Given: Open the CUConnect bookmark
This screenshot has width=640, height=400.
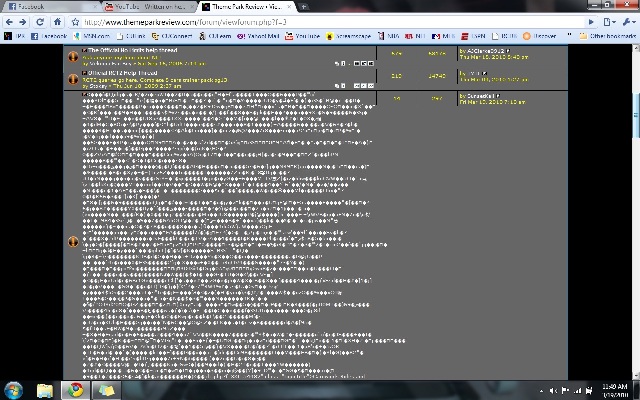Looking at the screenshot, I should 172,36.
